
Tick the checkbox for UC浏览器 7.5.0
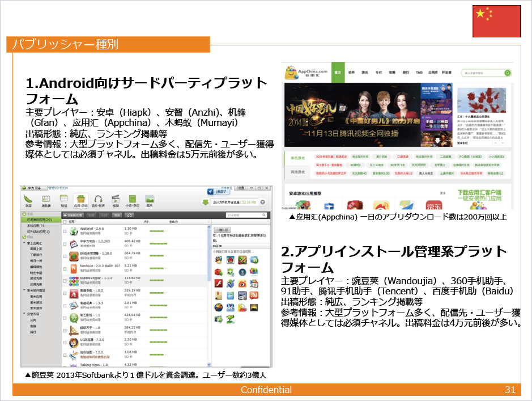click(65, 343)
